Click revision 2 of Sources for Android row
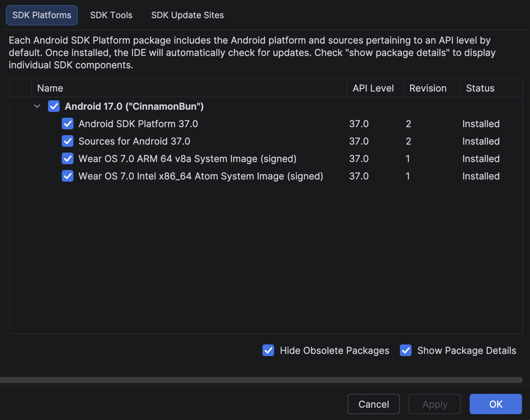This screenshot has height=420, width=530. coord(408,141)
